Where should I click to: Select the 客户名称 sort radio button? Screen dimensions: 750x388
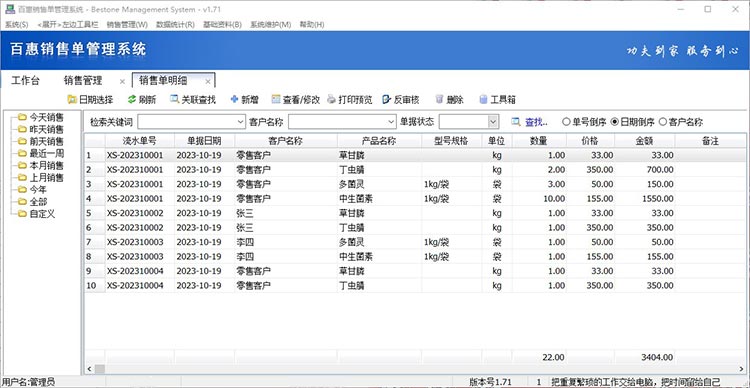point(662,122)
